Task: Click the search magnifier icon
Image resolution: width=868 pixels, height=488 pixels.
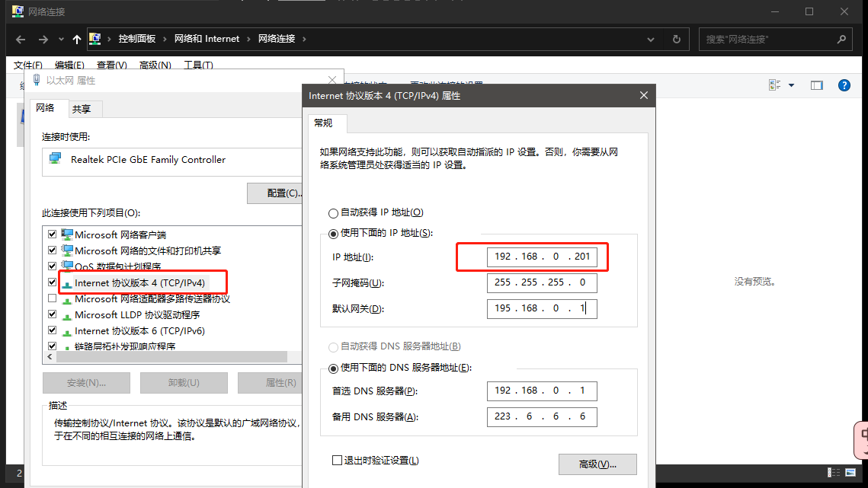Action: point(841,39)
